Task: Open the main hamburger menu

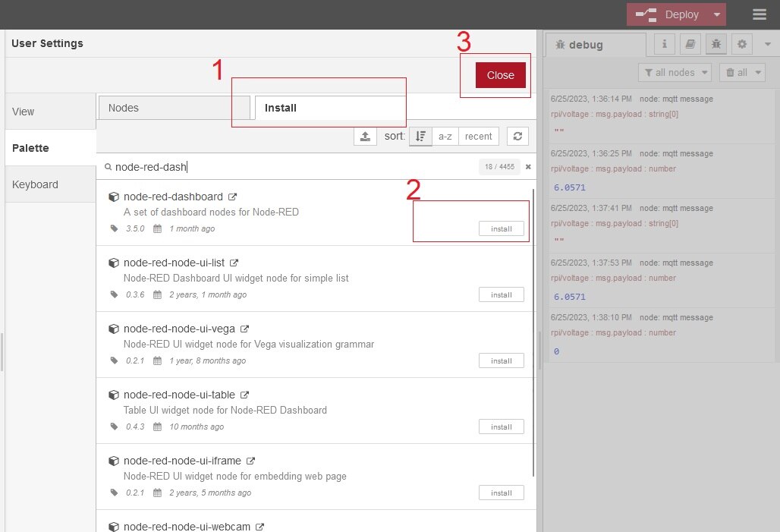Action: coord(759,14)
